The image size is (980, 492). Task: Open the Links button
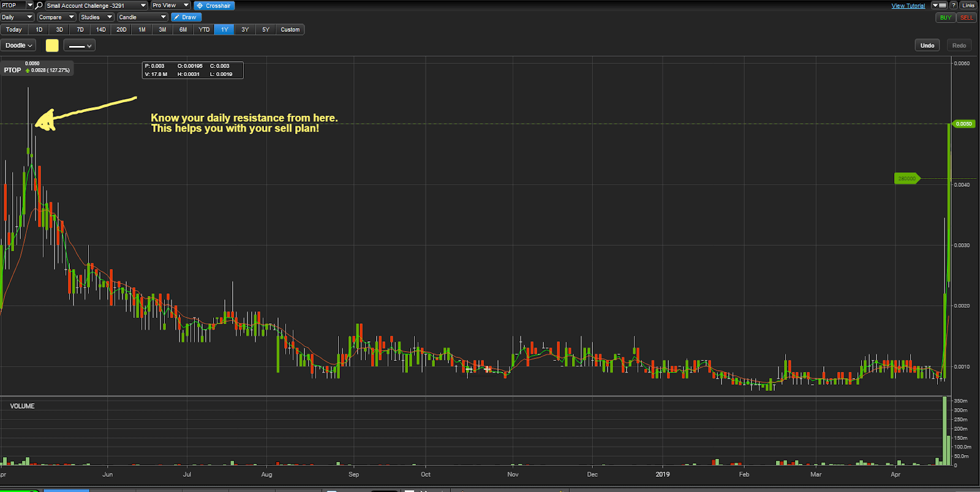click(968, 6)
